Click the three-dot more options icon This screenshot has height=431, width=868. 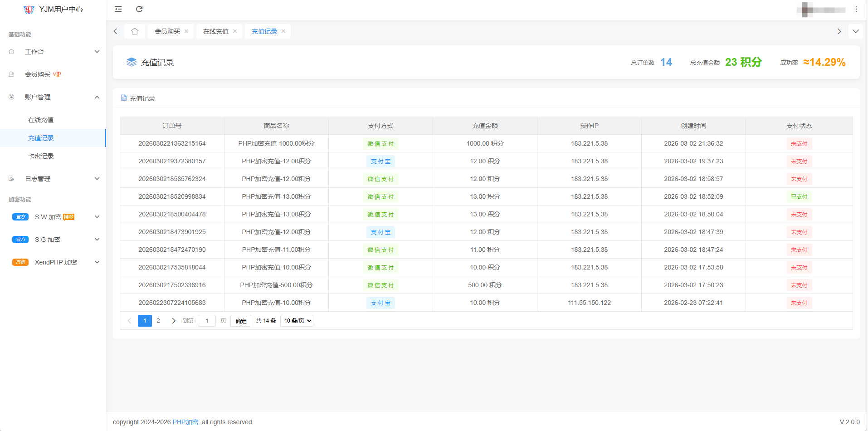coord(856,9)
